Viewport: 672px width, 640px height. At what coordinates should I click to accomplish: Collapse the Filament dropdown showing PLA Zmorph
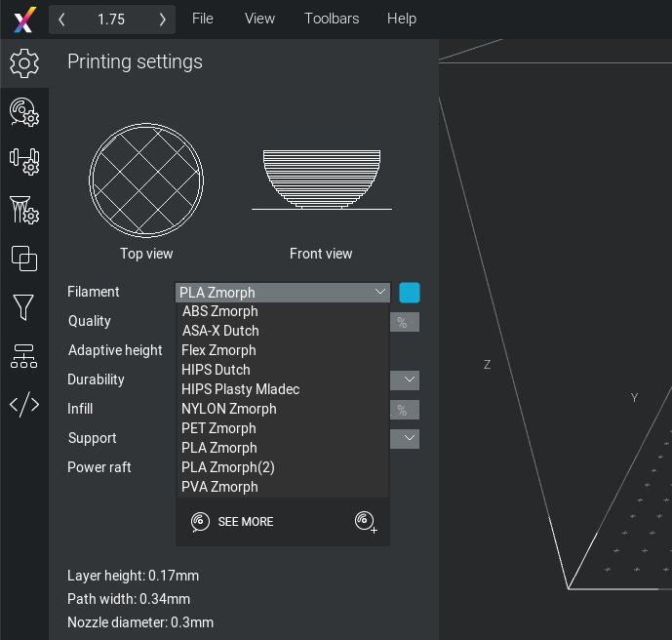tap(283, 293)
